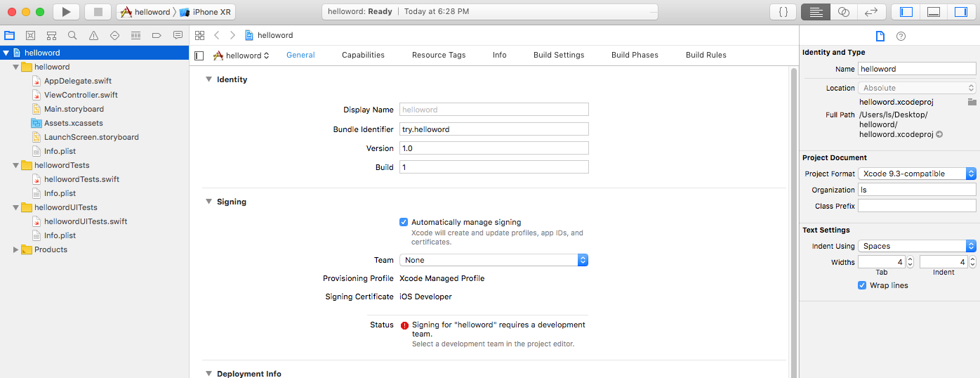Screen dimensions: 980x378
Task: Select AppDelegate.swift in navigator
Action: (78, 81)
